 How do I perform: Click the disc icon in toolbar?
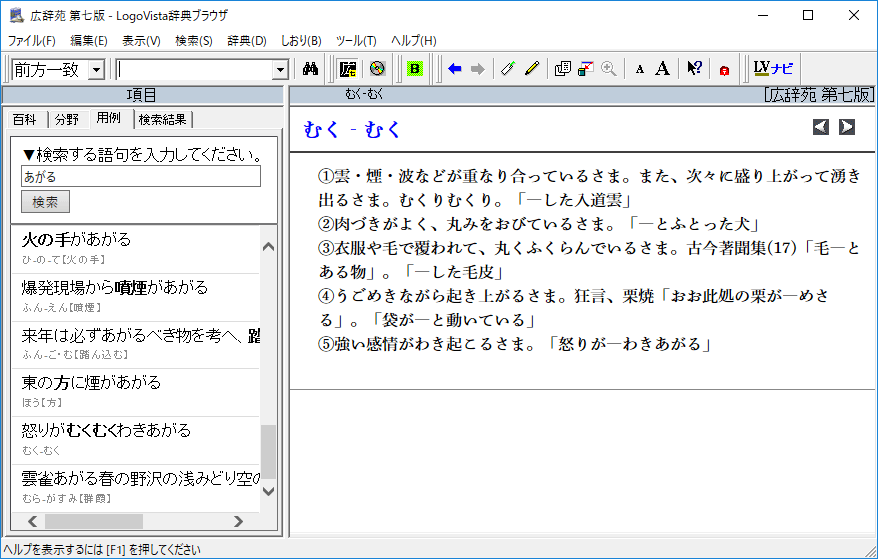click(x=377, y=69)
